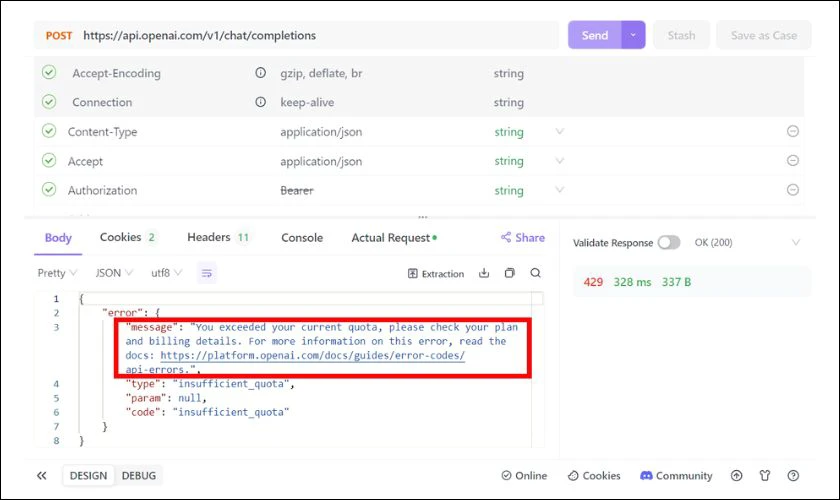840x500 pixels.
Task: Click the 337 B response size
Action: [676, 282]
